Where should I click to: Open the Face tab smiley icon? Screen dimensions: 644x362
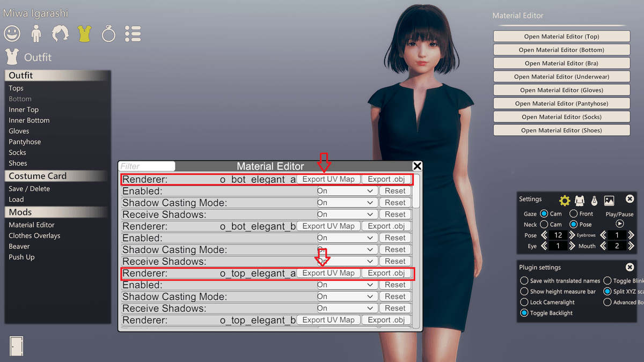tap(12, 34)
